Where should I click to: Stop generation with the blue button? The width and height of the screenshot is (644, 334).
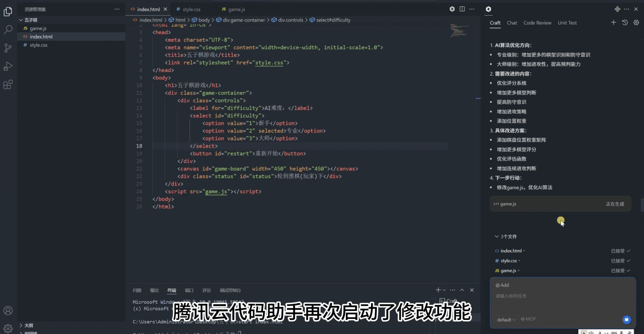click(x=627, y=319)
